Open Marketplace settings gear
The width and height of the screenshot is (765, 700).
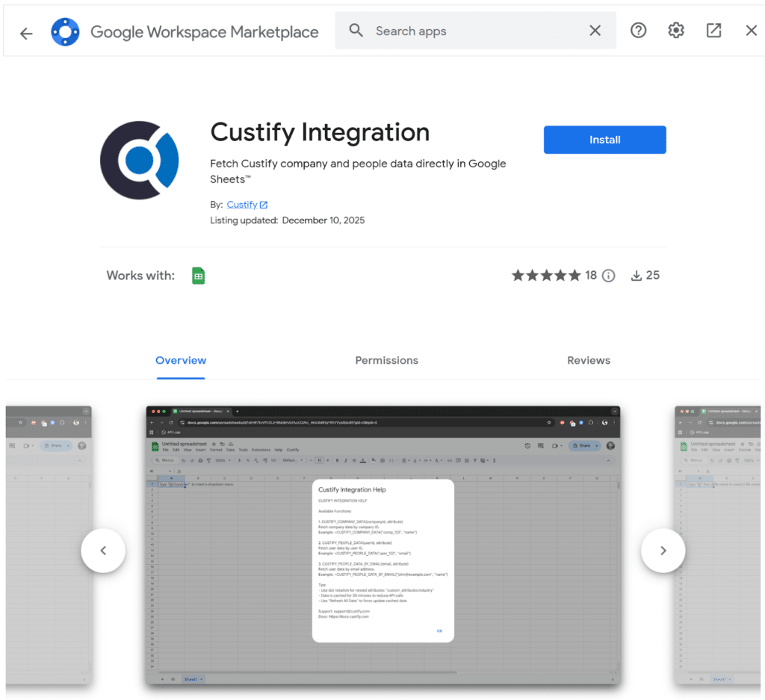click(675, 30)
